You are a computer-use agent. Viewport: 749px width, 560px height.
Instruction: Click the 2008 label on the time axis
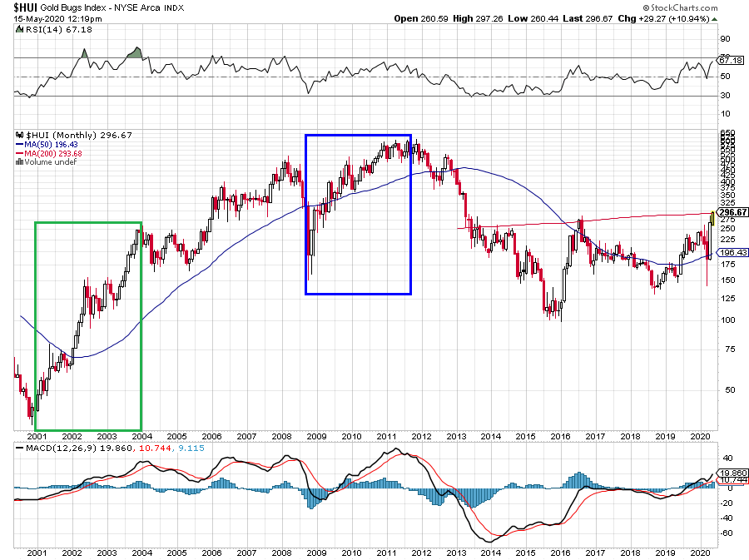coord(281,436)
